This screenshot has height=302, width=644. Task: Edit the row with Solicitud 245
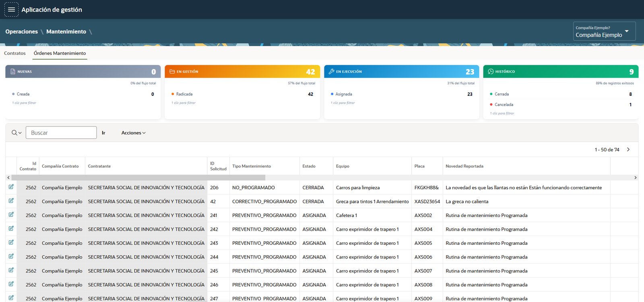coord(11,270)
